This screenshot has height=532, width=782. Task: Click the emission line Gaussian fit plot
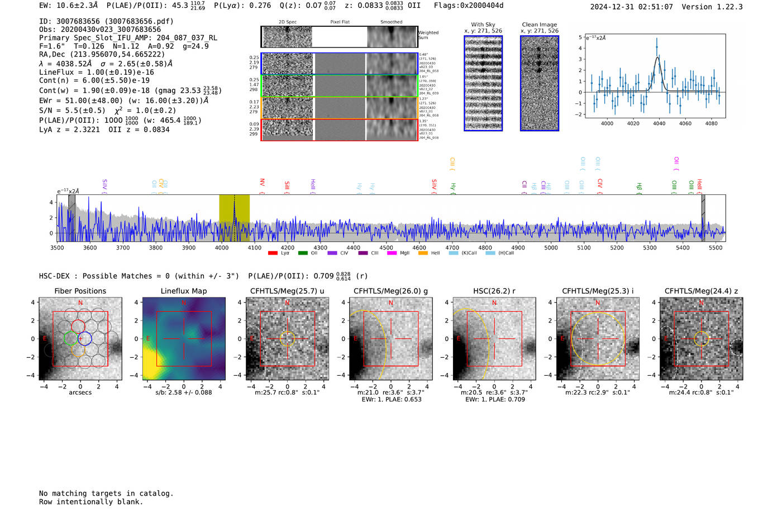[x=655, y=76]
